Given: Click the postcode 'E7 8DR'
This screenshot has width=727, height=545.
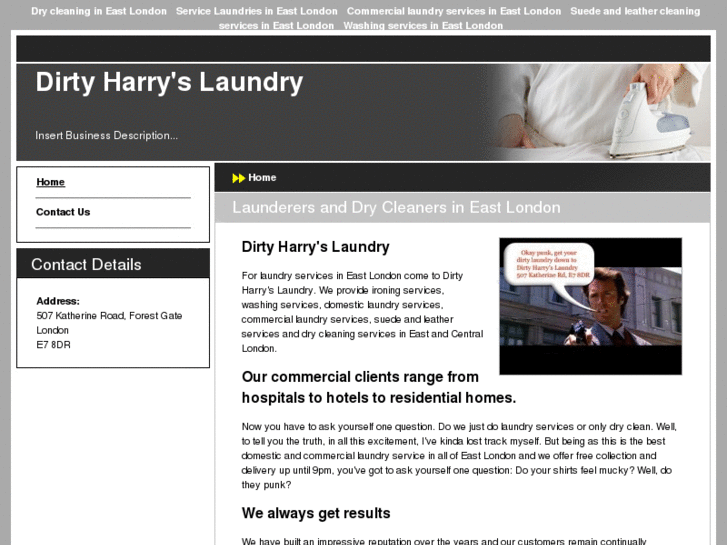Looking at the screenshot, I should (53, 345).
